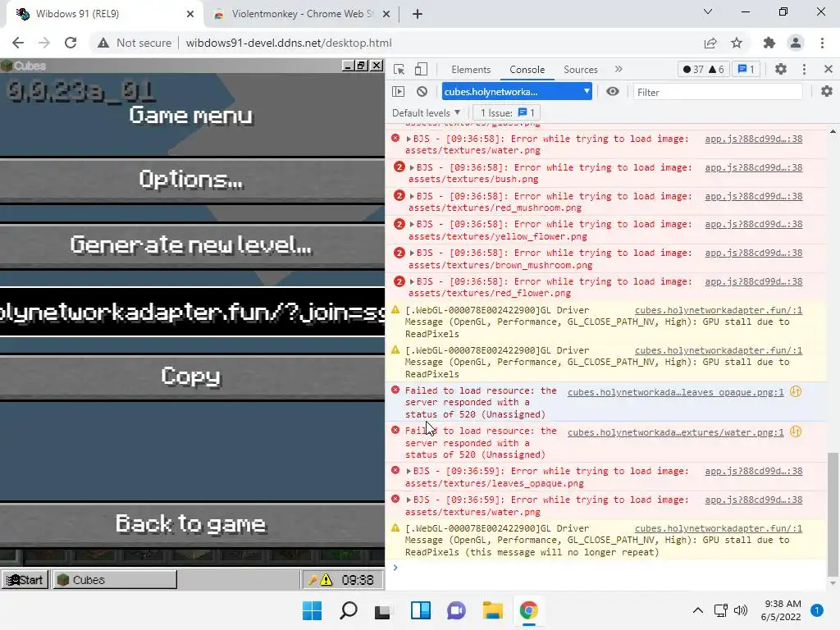
Task: Open the cubes.holynetworkada...extures/water.png:1 link
Action: [676, 432]
